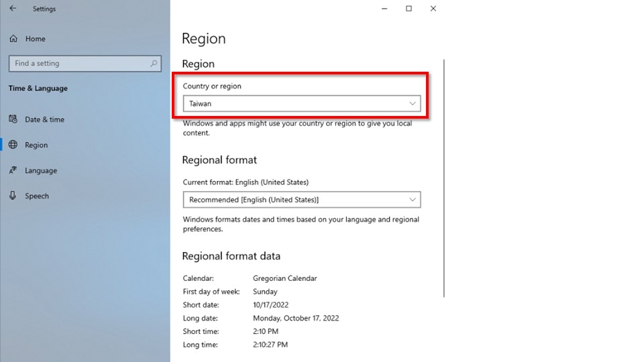Return to Settings Home
644x362 pixels.
pyautogui.click(x=35, y=39)
